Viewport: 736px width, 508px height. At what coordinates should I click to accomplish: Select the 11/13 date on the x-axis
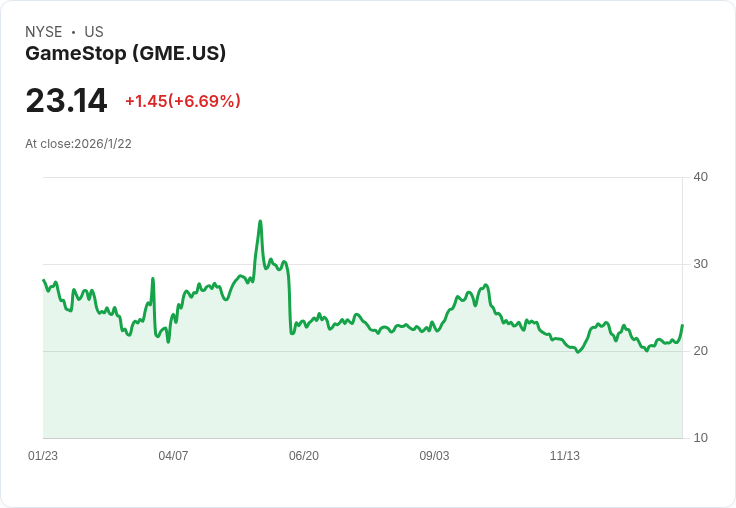click(565, 456)
